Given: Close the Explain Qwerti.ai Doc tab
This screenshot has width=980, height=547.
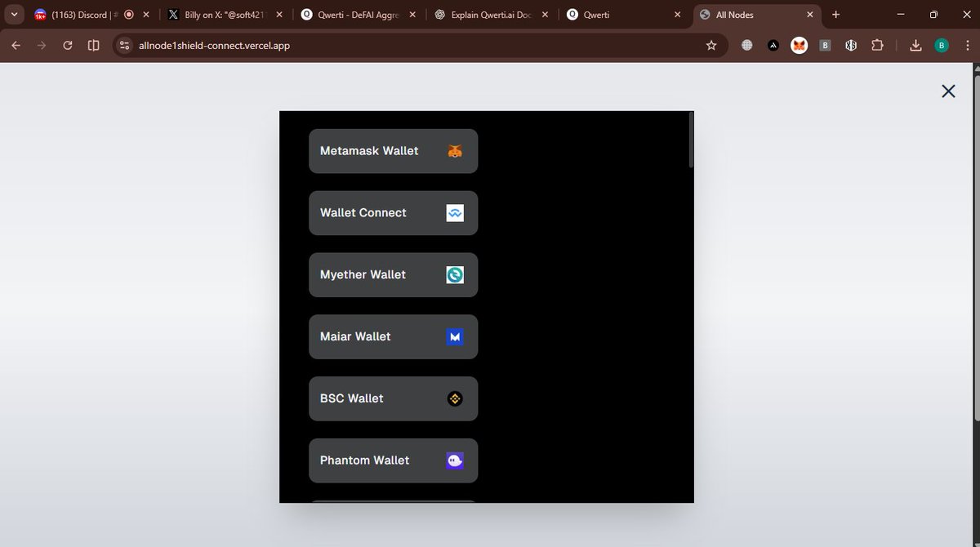Looking at the screenshot, I should tap(545, 15).
